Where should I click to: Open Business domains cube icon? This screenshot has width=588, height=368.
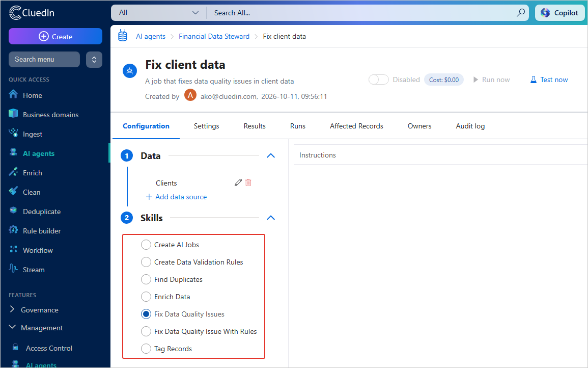pos(13,113)
